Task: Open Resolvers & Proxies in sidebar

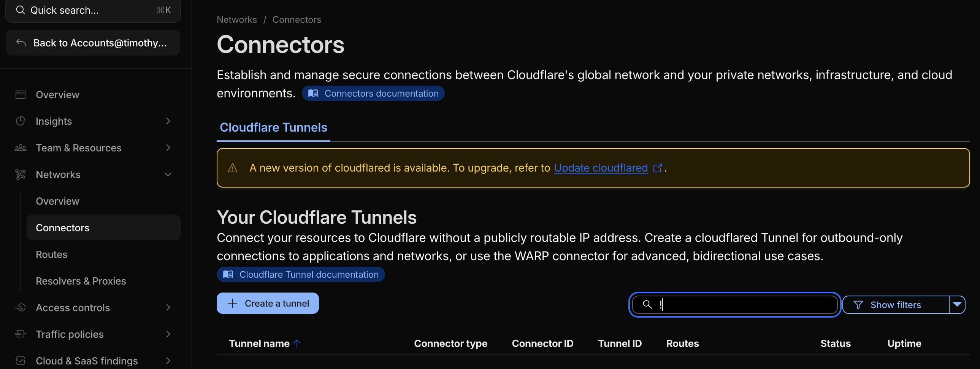Action: pyautogui.click(x=81, y=281)
